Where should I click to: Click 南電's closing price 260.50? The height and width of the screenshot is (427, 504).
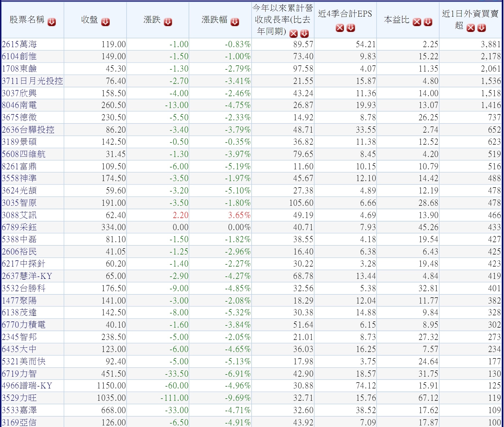(x=113, y=105)
